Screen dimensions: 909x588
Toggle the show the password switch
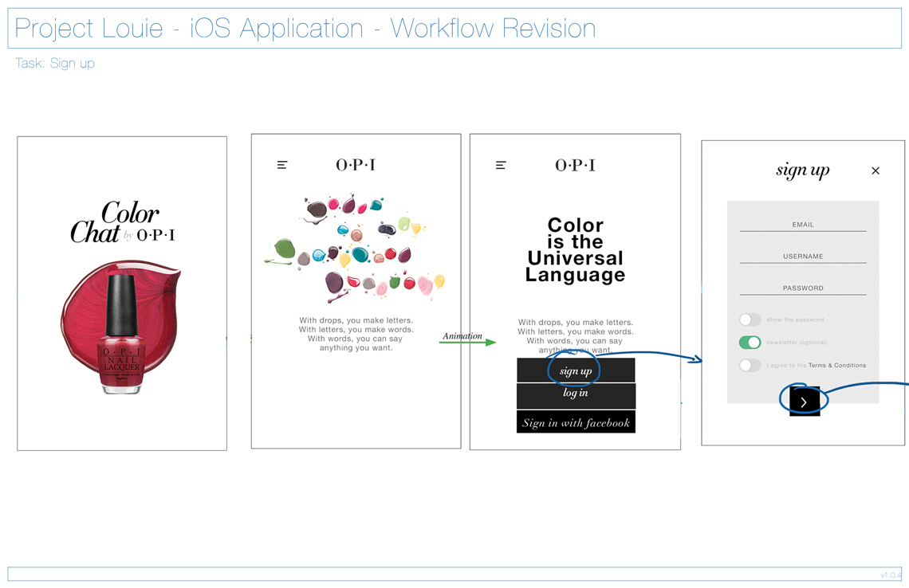pyautogui.click(x=750, y=319)
